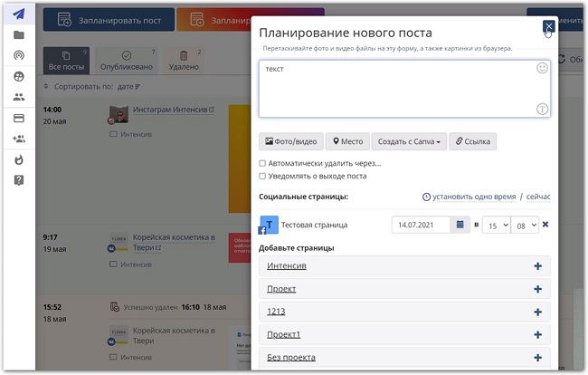Expand the Интенсив project with plus

(x=537, y=265)
